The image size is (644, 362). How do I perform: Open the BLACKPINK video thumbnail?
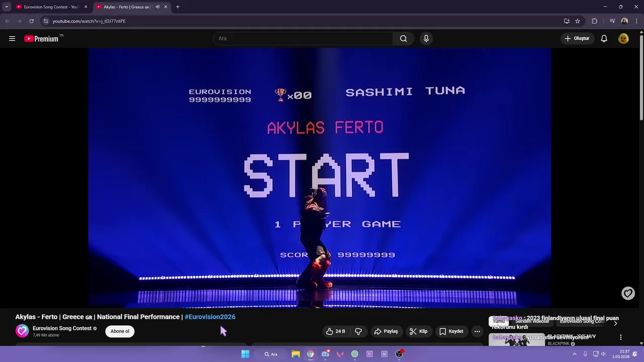click(517, 340)
